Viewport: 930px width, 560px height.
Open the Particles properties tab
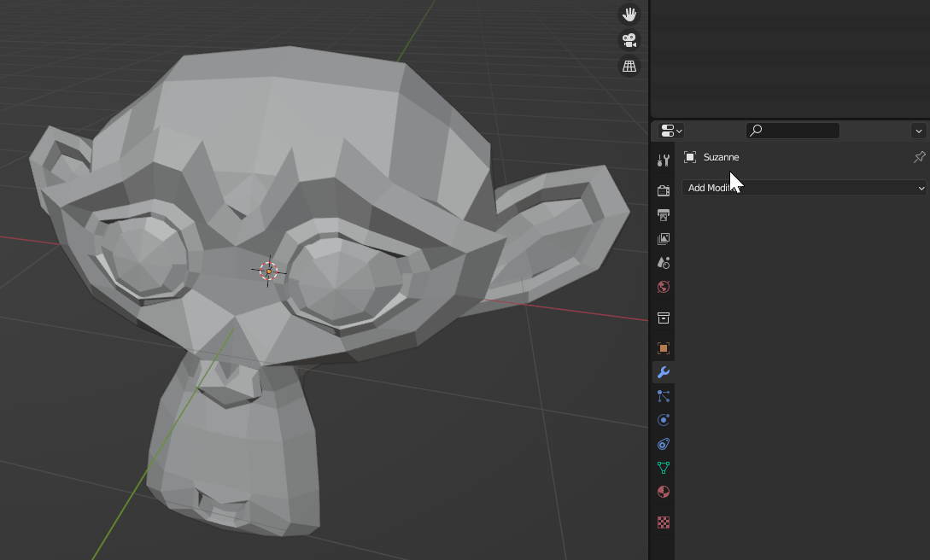(663, 396)
